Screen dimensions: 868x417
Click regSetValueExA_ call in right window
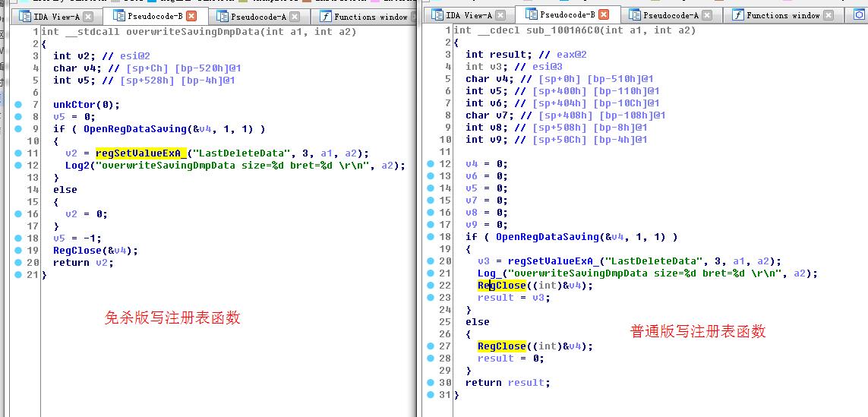coord(553,261)
